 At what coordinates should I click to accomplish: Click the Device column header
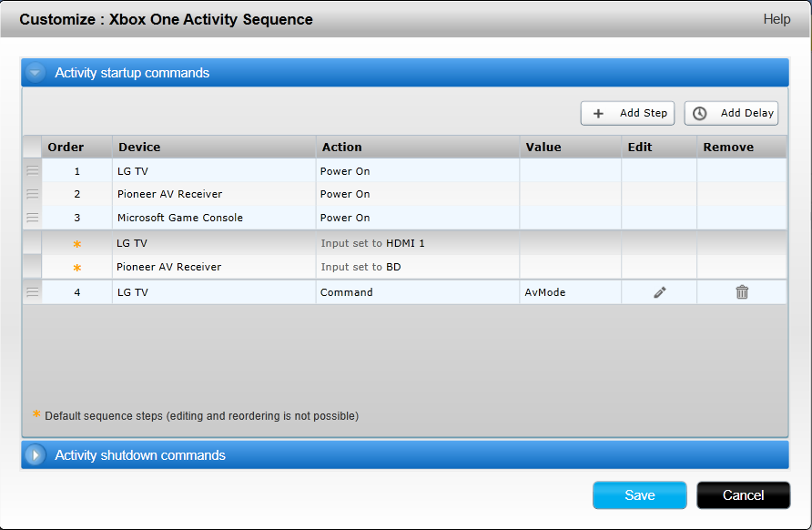138,147
